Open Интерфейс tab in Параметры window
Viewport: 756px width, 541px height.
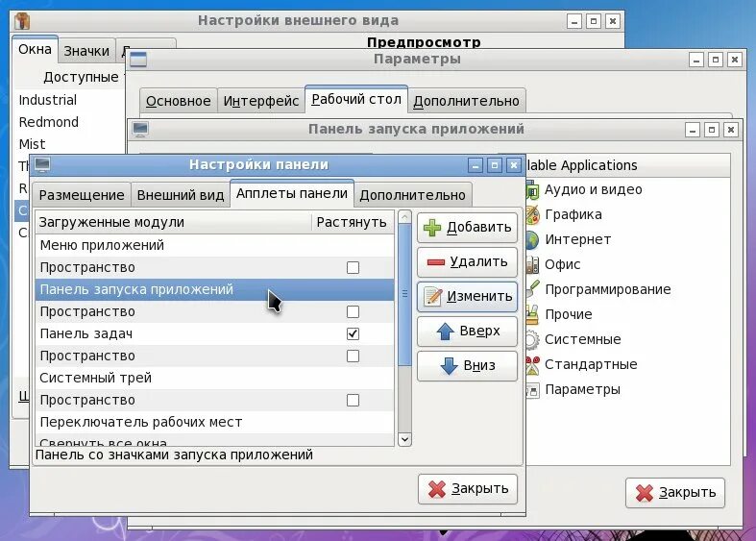[x=261, y=101]
